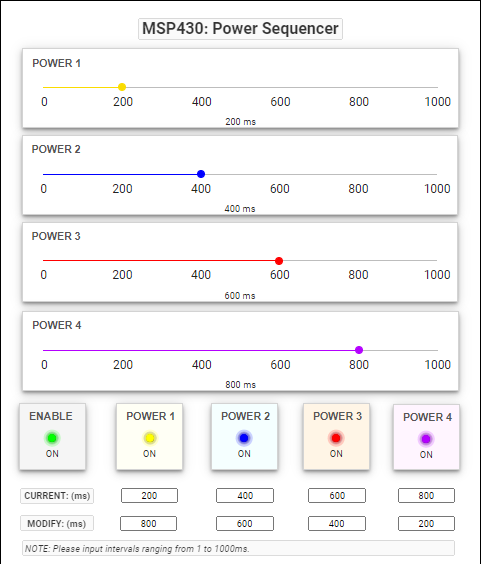
Task: Toggle the red POWER 3 LED indicator
Action: click(336, 438)
